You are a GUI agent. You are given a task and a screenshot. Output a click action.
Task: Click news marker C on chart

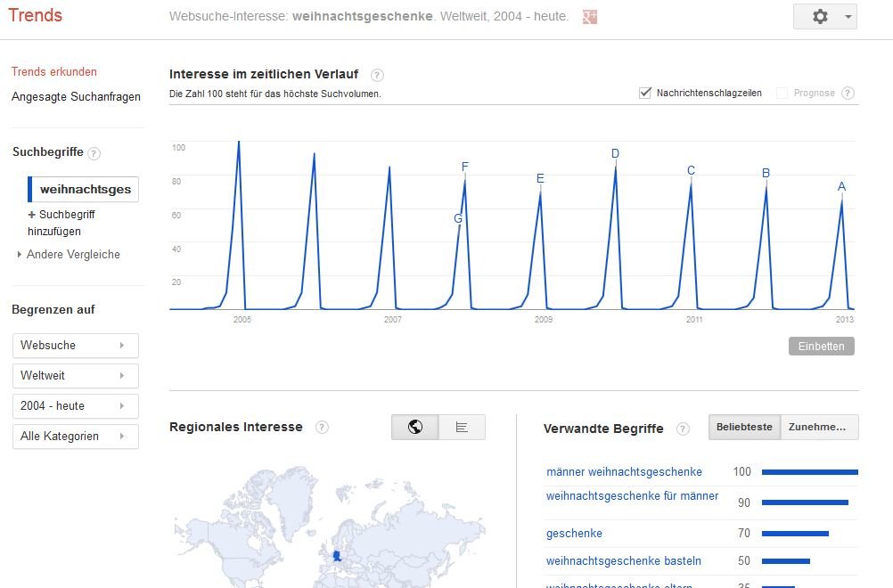click(691, 170)
